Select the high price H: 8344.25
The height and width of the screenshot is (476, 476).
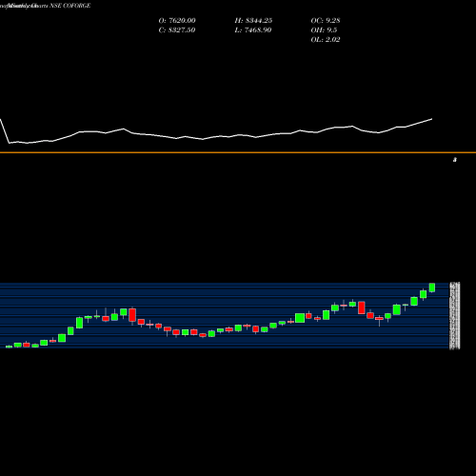click(x=253, y=21)
